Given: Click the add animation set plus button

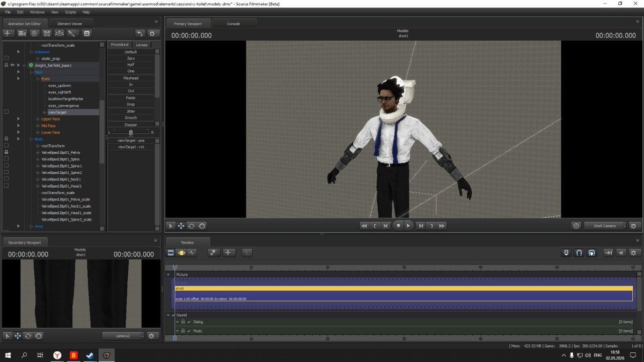Looking at the screenshot, I should click(x=9, y=33).
